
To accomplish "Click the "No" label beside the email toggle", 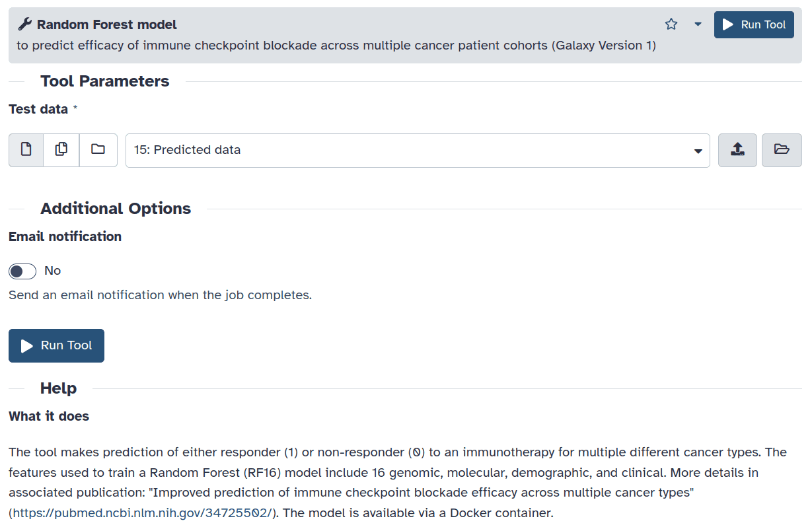I will pos(52,271).
